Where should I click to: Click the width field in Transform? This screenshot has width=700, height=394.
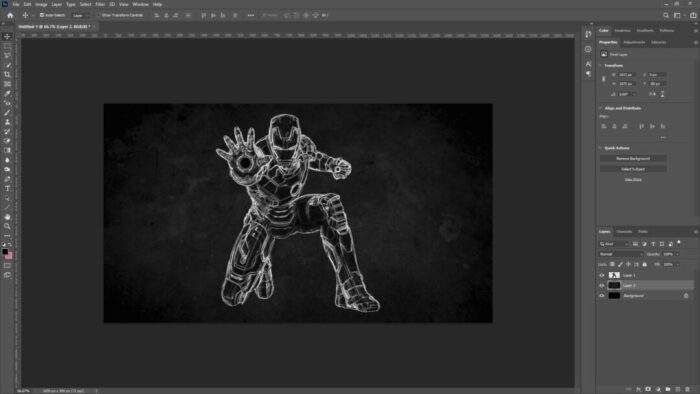[x=627, y=75]
